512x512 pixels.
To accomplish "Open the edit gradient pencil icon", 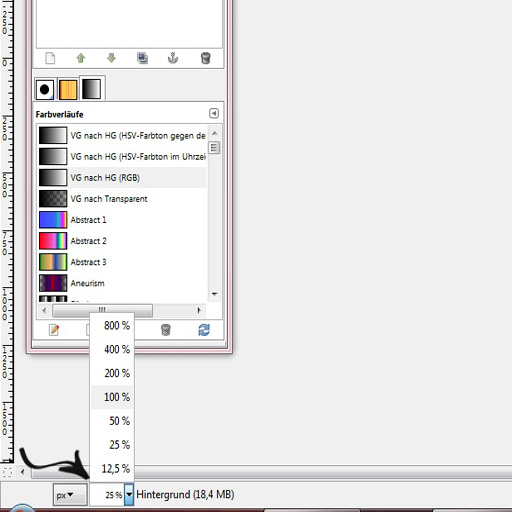I will [x=54, y=330].
